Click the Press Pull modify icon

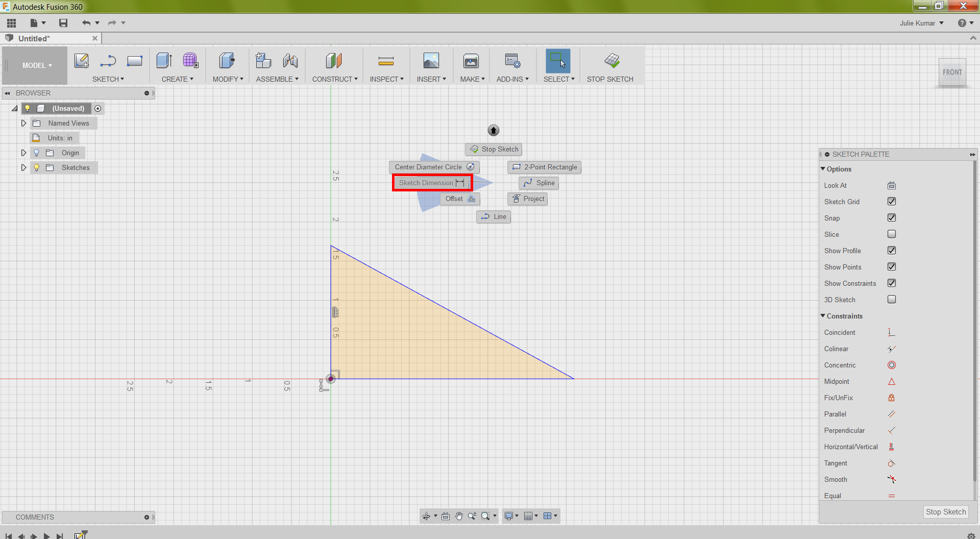coord(227,61)
